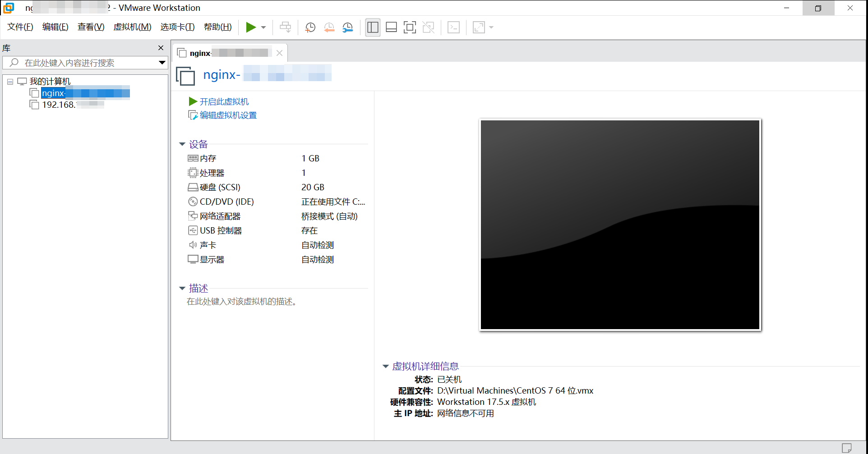The width and height of the screenshot is (868, 454).
Task: Toggle the thumbnail bar view icon
Action: (391, 28)
